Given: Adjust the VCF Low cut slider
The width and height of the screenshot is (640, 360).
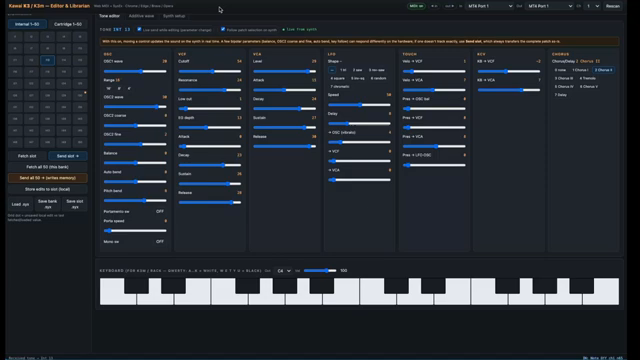Looking at the screenshot, I should [210, 109].
